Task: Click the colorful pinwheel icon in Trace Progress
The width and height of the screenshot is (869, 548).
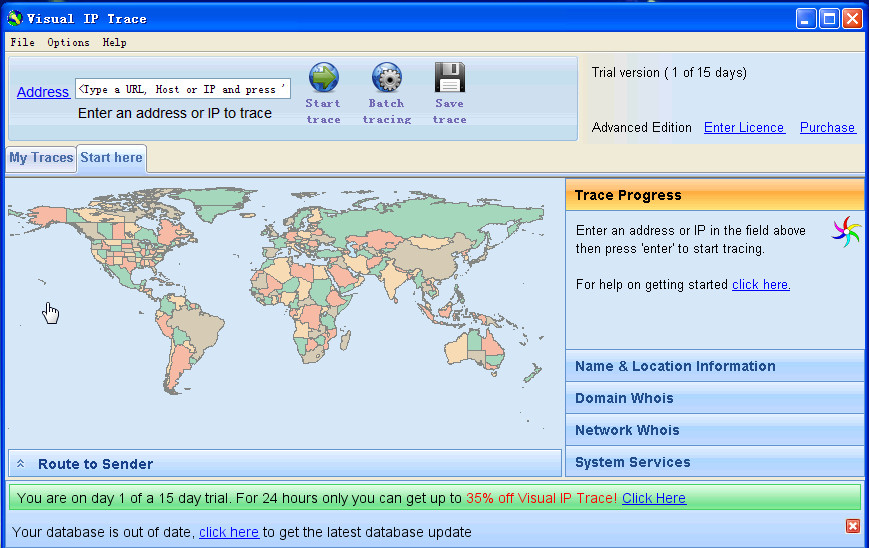Action: point(846,231)
